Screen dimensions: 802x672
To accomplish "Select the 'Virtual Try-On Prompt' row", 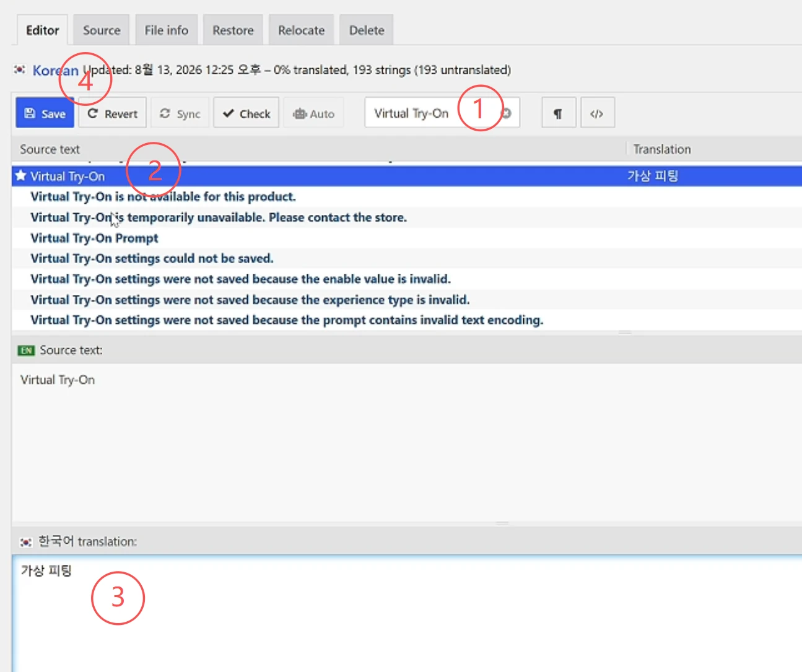I will (407, 238).
